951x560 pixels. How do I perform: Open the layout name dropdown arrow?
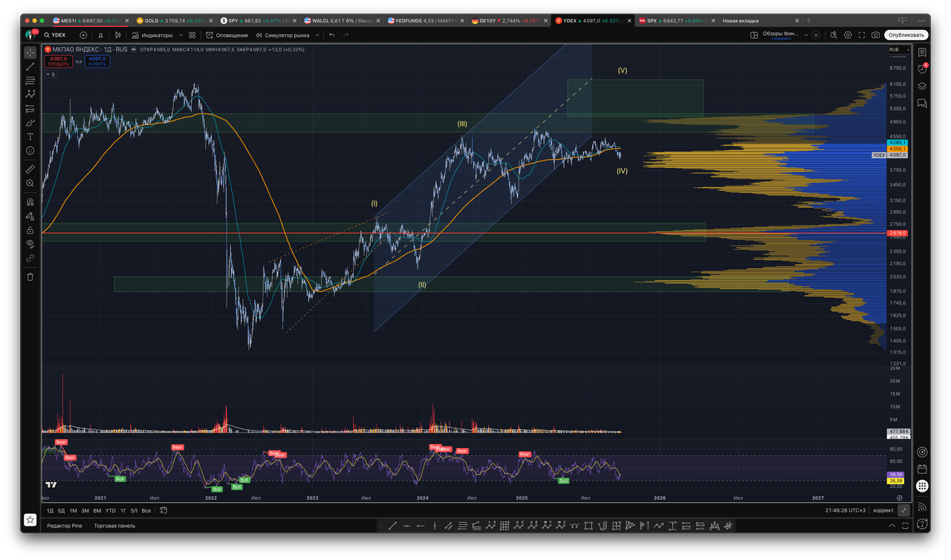click(x=806, y=35)
